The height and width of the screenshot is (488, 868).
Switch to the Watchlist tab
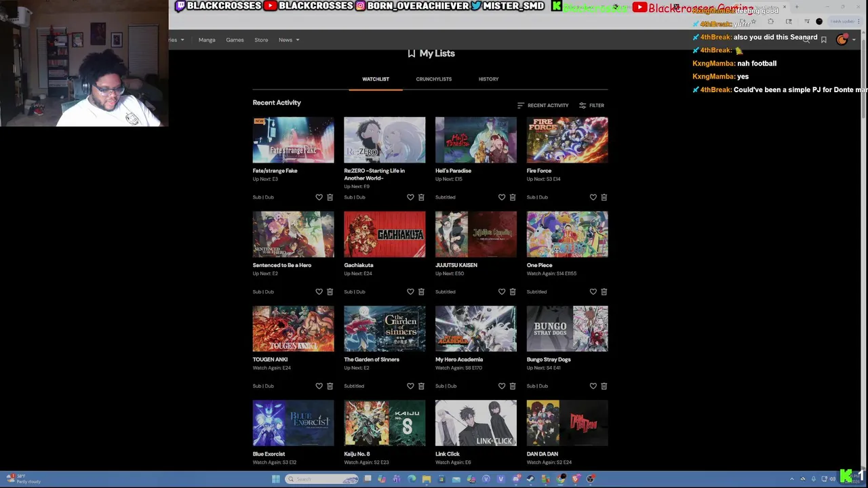(x=376, y=79)
